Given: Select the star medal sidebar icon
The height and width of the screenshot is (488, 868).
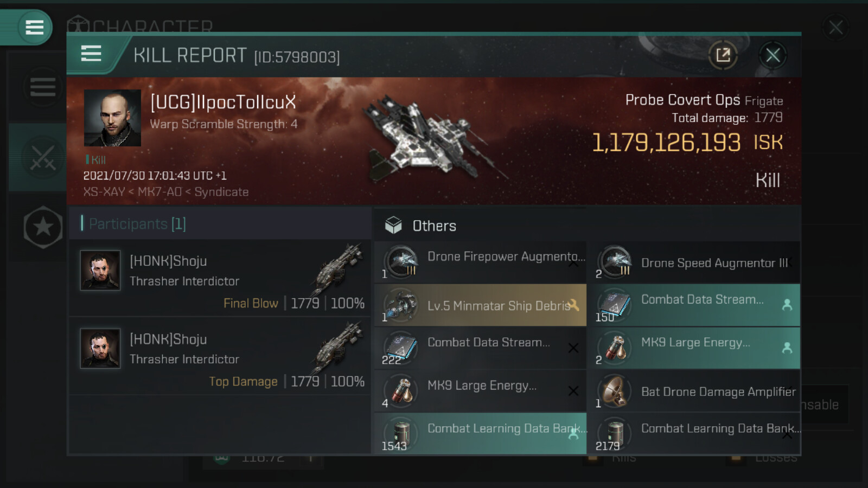Looking at the screenshot, I should (x=43, y=227).
